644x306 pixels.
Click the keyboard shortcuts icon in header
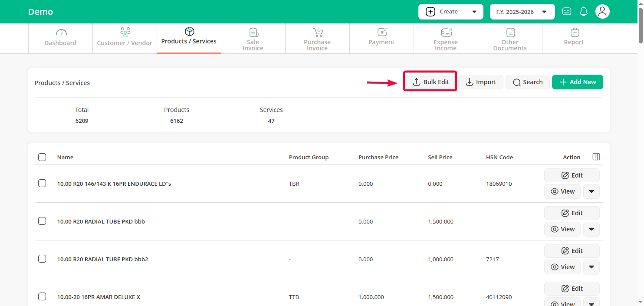click(567, 12)
